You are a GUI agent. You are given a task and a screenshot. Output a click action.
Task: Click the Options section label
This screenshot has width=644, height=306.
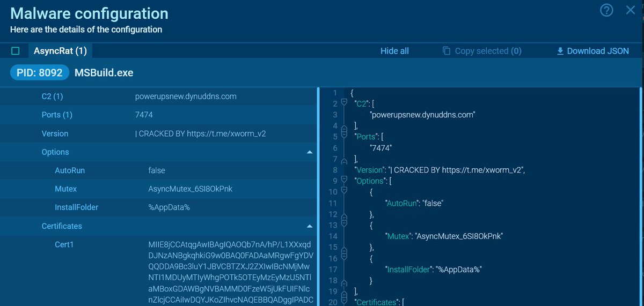pos(55,152)
